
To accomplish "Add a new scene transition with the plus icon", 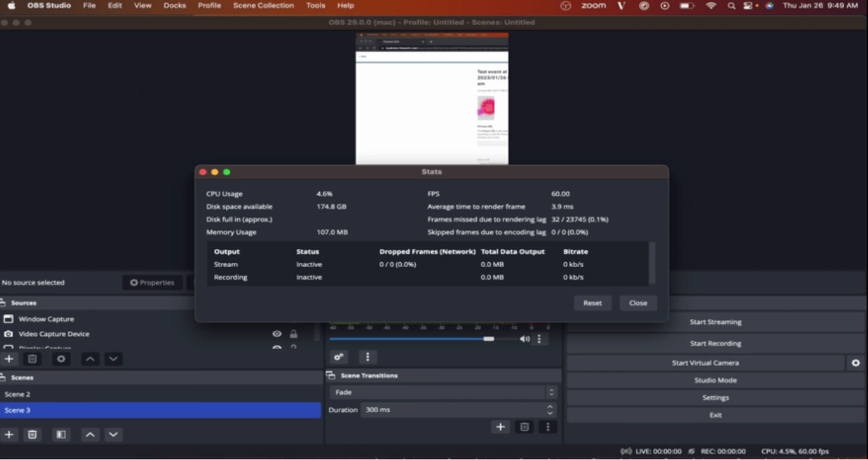I will [x=500, y=427].
